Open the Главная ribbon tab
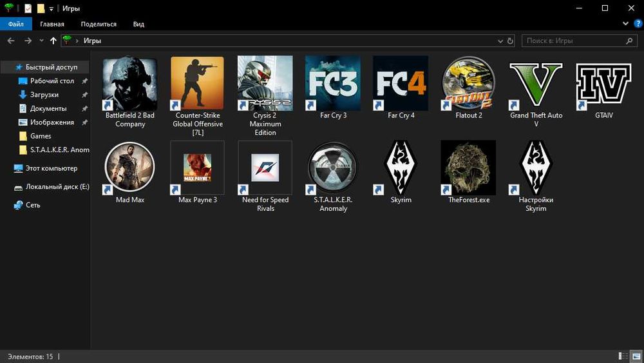This screenshot has height=363, width=644. click(x=52, y=24)
